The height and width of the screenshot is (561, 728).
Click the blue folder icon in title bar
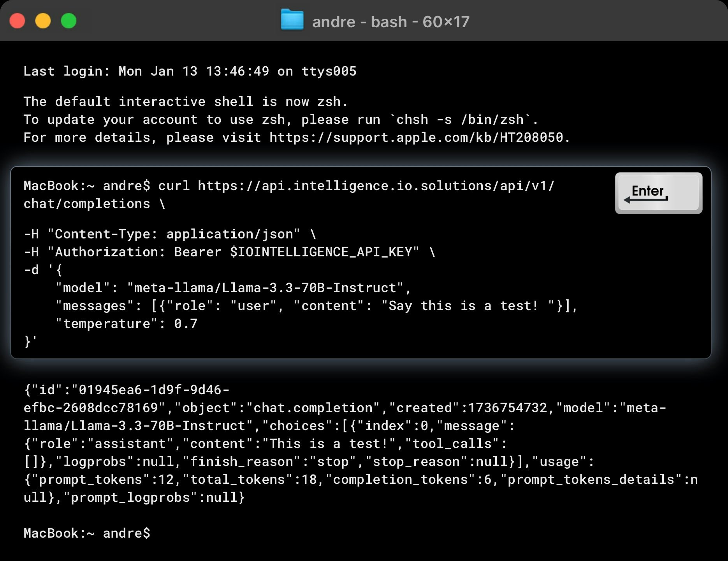pyautogui.click(x=292, y=20)
